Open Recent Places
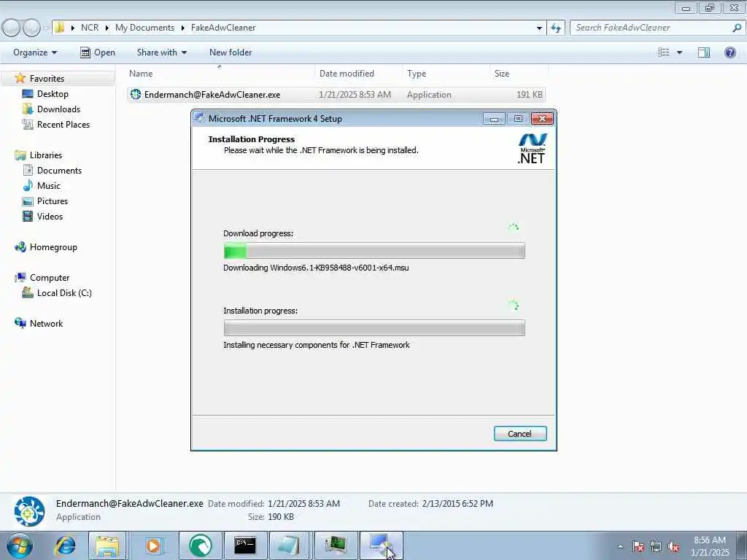 63,124
